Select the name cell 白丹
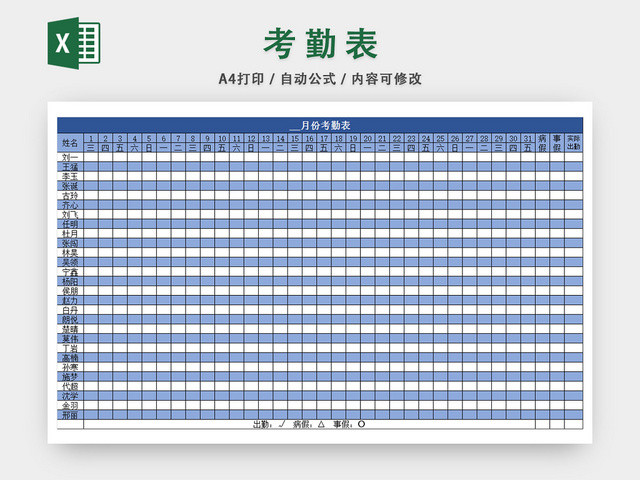Viewport: 640px width, 480px height. coord(70,310)
